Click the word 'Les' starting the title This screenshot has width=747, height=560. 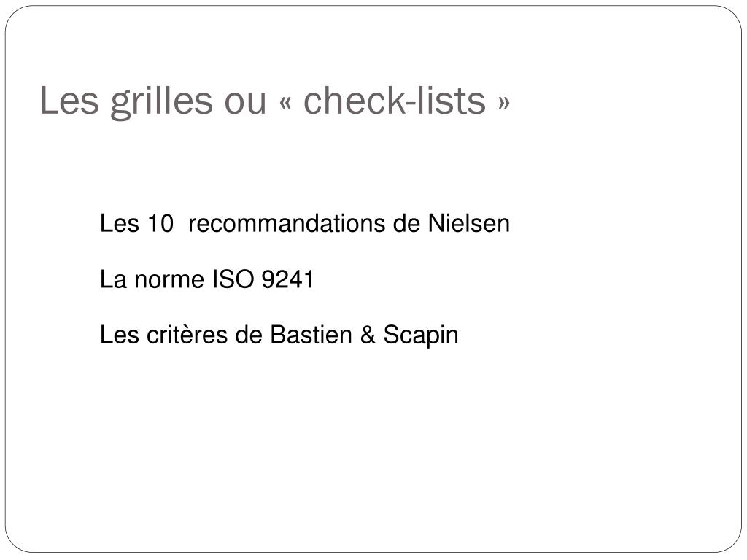(x=69, y=100)
